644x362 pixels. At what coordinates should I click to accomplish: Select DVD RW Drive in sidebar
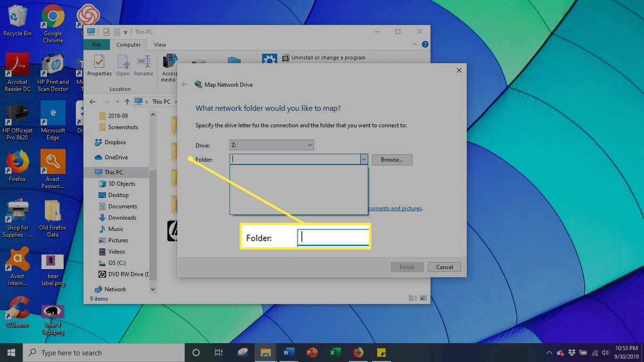pos(124,274)
